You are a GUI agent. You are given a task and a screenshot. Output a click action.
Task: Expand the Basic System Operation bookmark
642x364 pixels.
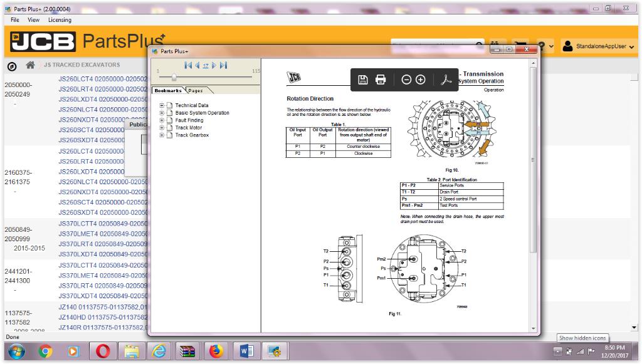pos(162,113)
